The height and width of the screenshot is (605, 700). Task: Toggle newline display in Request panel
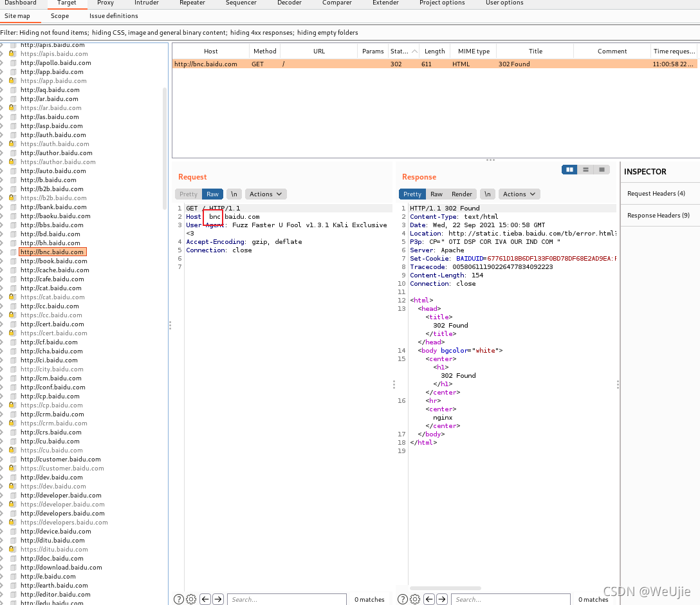234,194
